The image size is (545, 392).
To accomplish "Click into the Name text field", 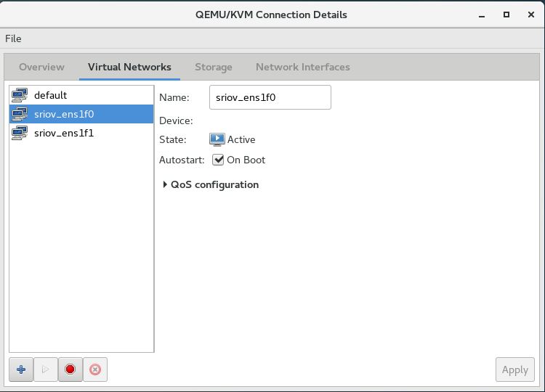I will [270, 97].
